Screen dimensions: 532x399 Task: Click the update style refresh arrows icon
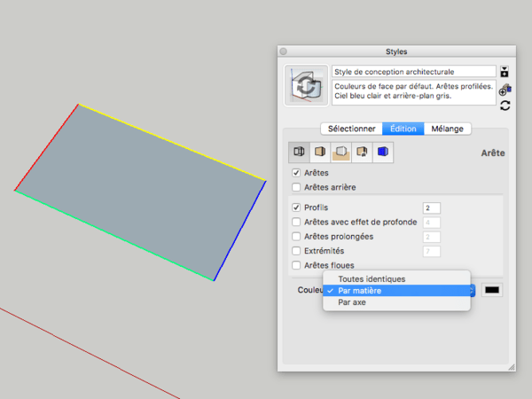[505, 106]
